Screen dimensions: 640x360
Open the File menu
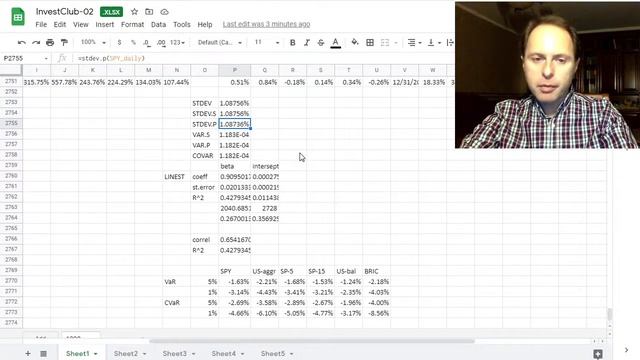tap(41, 24)
